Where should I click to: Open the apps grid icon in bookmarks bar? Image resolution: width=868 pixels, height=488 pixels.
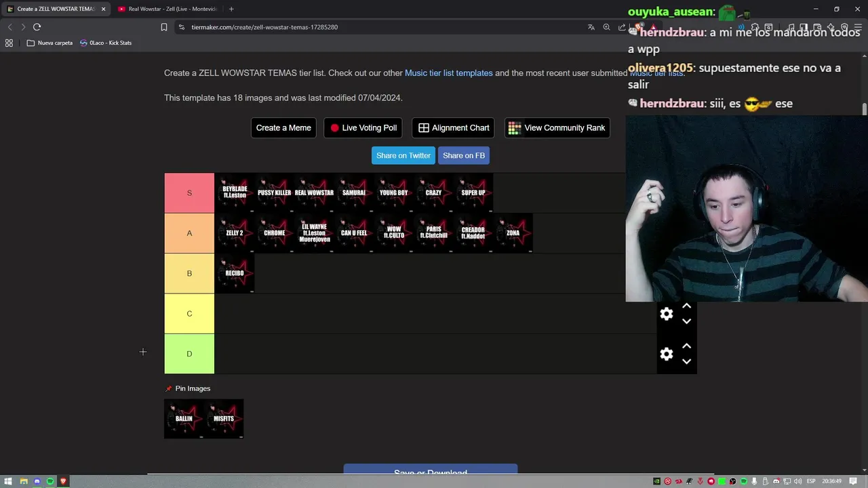click(x=9, y=43)
